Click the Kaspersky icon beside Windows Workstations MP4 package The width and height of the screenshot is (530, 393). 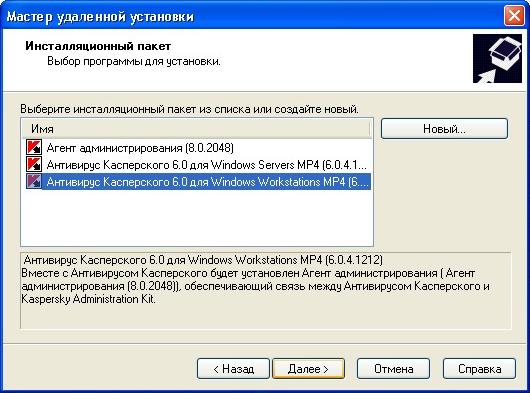pos(34,181)
